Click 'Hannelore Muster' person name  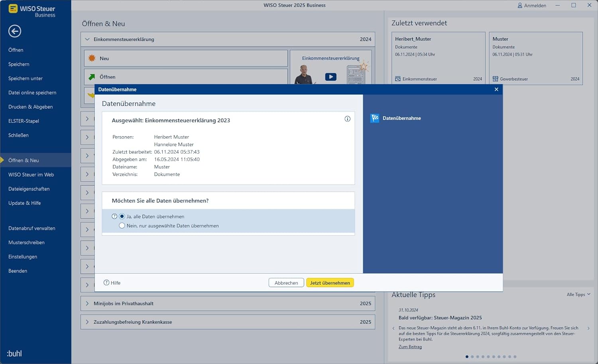[x=174, y=144]
